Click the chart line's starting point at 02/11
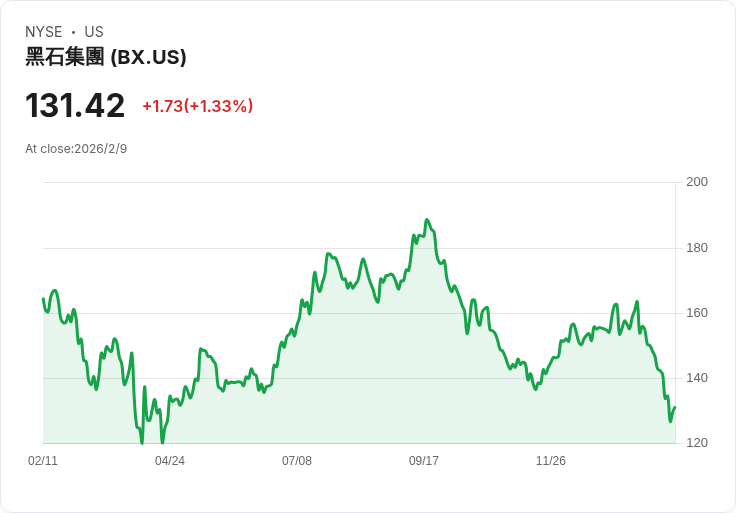 [43, 299]
